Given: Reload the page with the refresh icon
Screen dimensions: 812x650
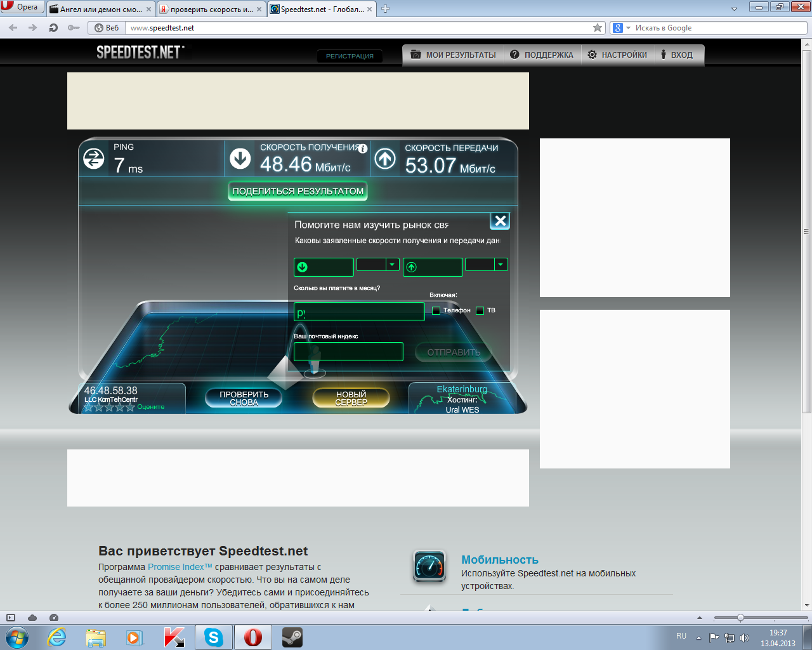Looking at the screenshot, I should 53,28.
